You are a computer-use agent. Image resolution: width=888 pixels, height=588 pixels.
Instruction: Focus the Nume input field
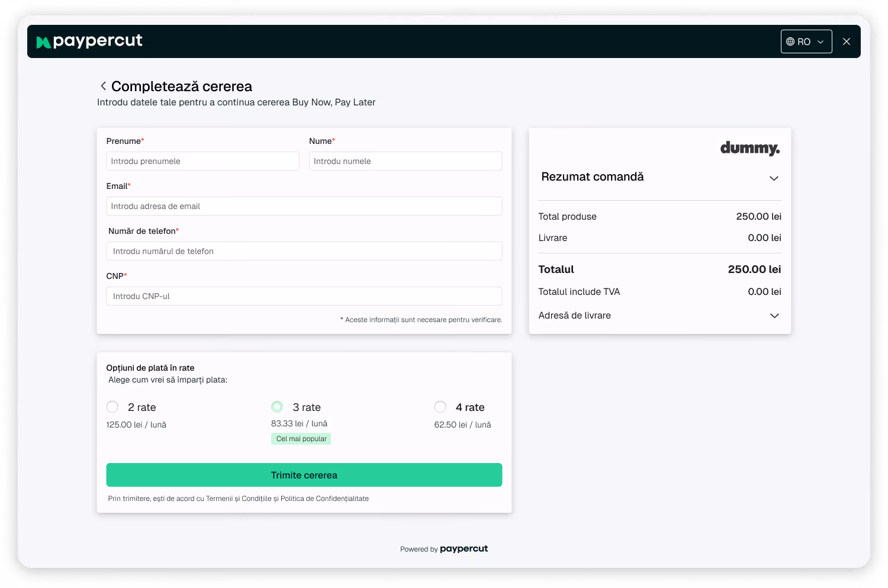pyautogui.click(x=406, y=161)
